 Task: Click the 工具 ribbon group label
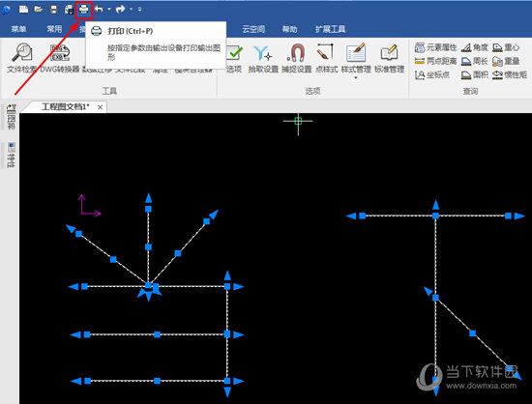(x=109, y=91)
